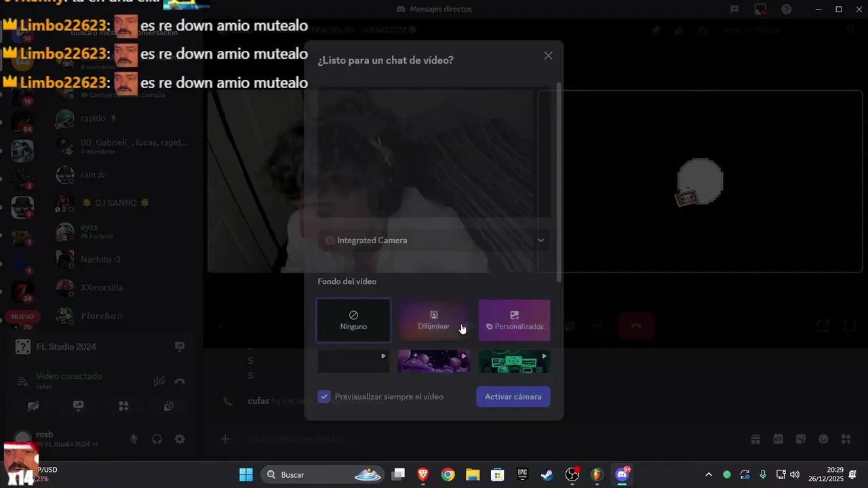Open Discord user settings gear

point(180,439)
